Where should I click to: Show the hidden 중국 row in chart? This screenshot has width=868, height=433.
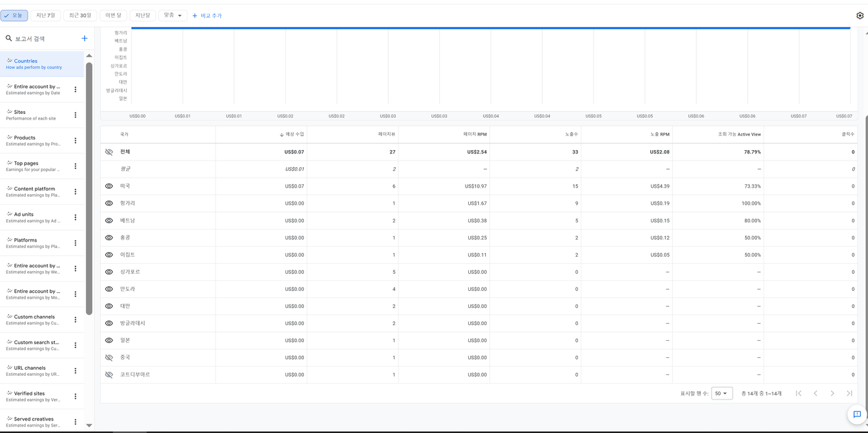click(x=109, y=357)
